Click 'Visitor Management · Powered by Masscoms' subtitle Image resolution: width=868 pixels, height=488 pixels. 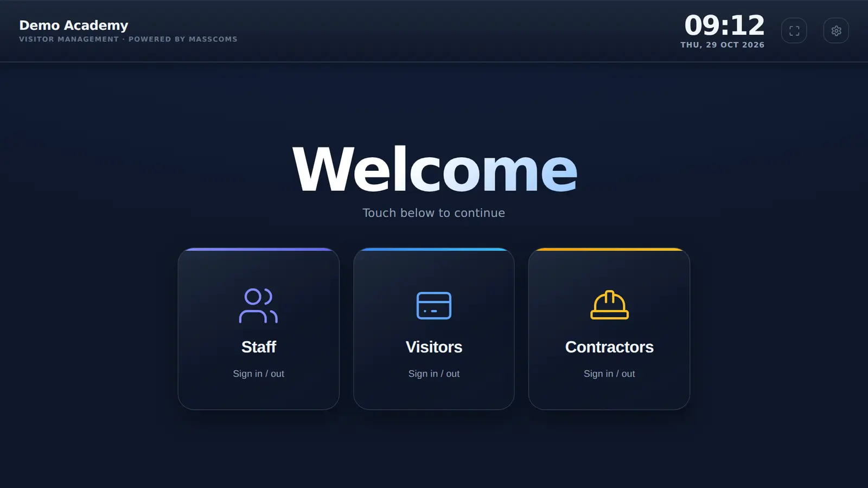(128, 39)
